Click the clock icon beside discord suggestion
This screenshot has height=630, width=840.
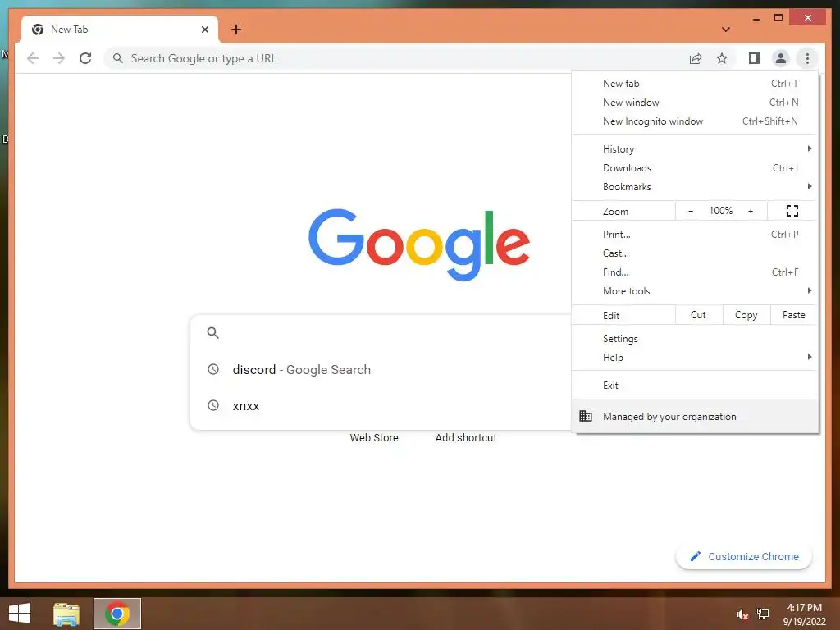click(x=213, y=369)
